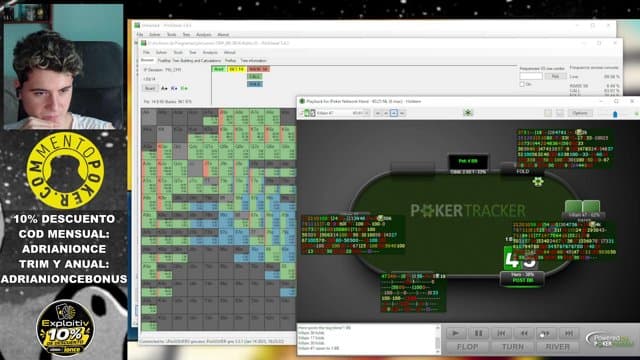Step back one action in replayer
640x360 pixels.
click(524, 333)
